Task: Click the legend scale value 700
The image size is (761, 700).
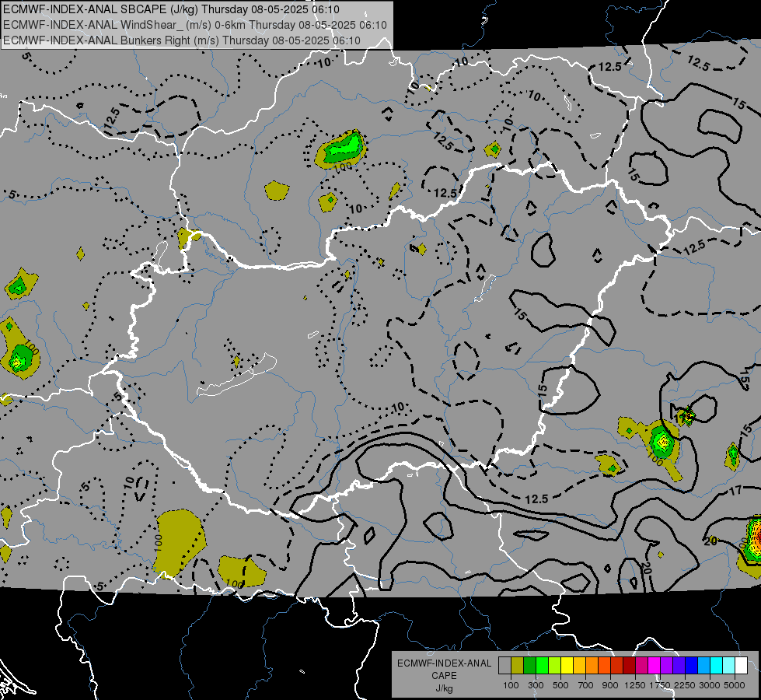Action: point(586,685)
